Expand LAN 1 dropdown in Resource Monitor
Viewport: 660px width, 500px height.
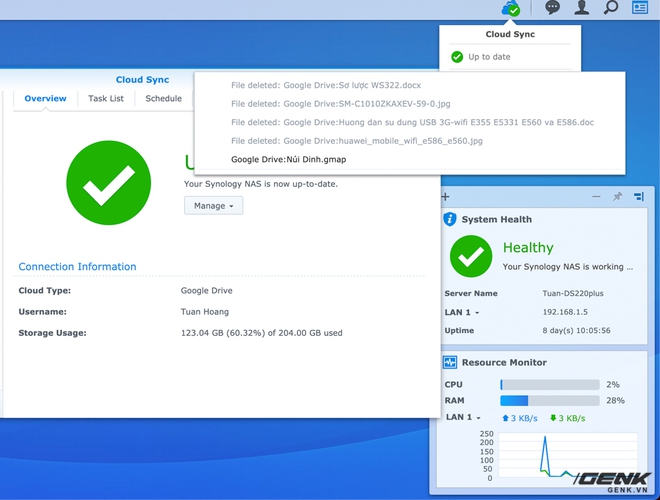(x=463, y=417)
